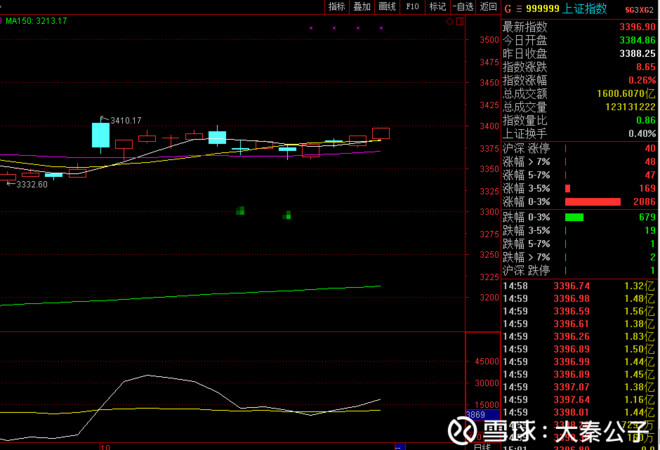The image size is (660, 450).
Task: Go back with the 返回 button
Action: coord(488,7)
